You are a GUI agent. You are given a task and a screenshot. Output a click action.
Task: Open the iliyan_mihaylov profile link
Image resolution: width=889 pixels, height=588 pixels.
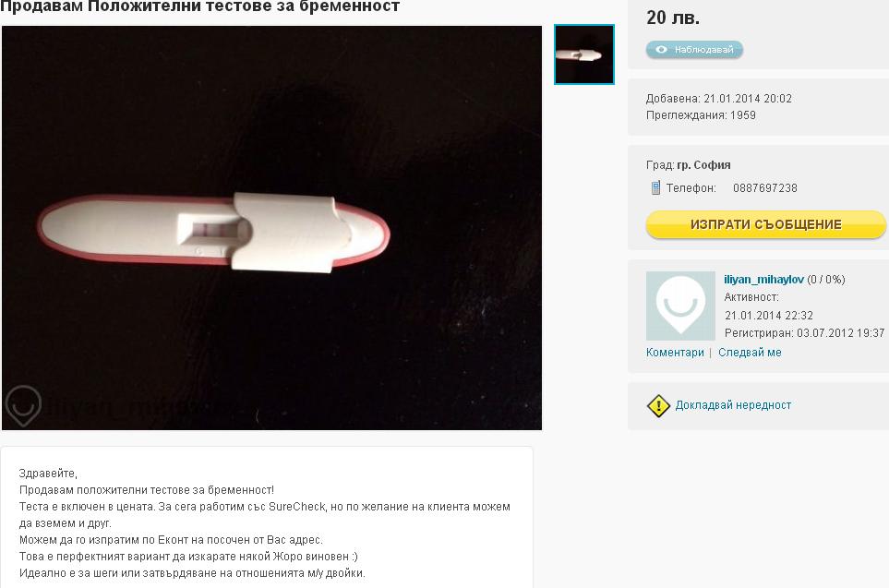763,280
